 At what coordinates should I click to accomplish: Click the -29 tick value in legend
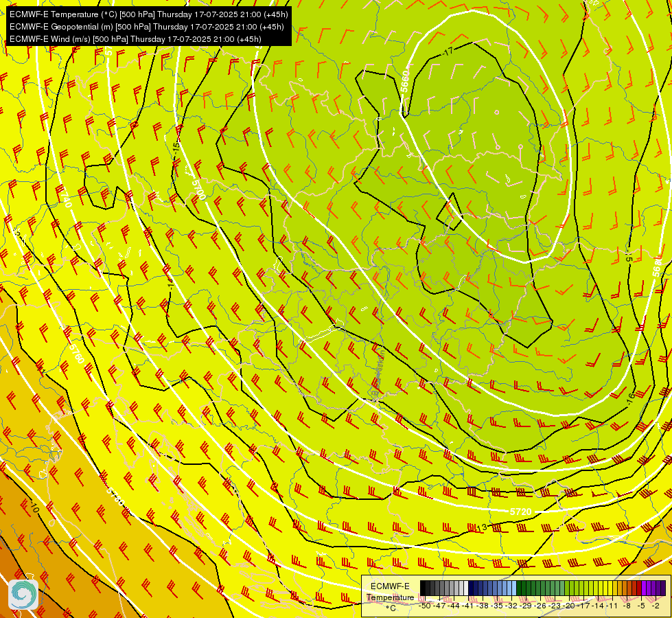click(526, 606)
